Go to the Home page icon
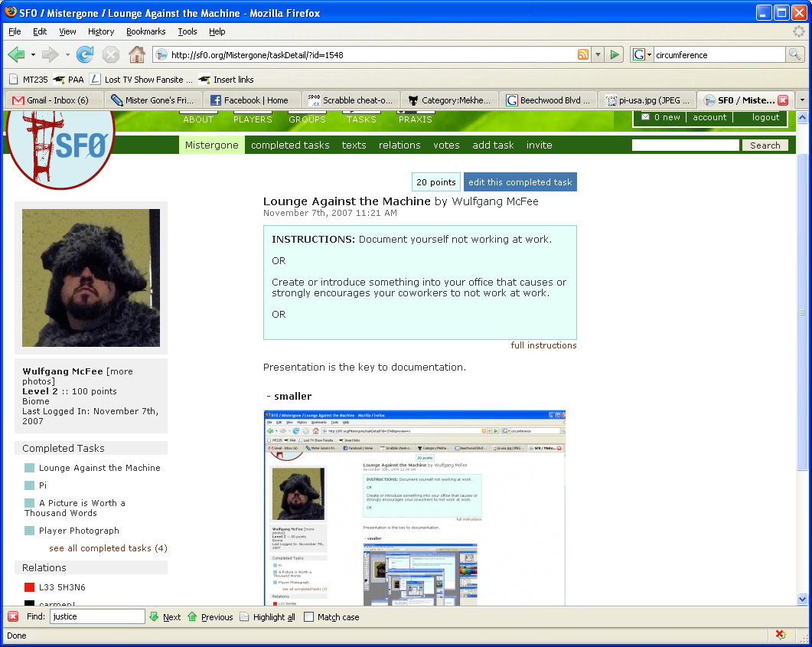 (137, 54)
